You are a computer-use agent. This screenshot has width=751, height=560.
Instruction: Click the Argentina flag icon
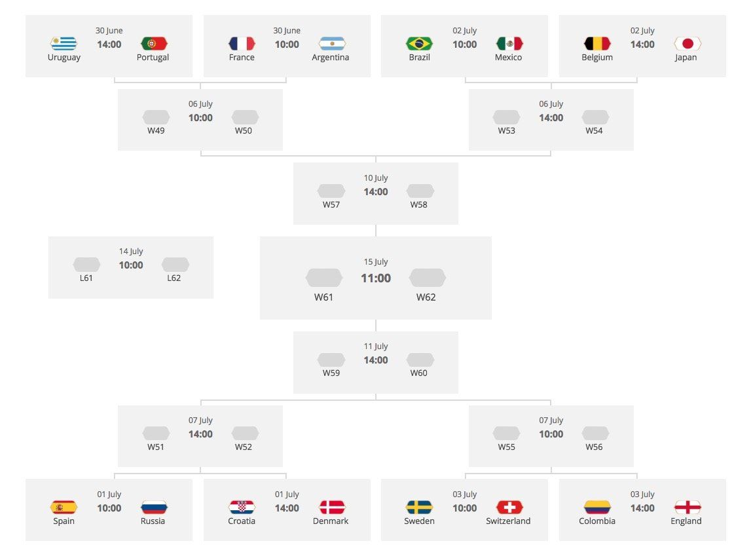[332, 44]
